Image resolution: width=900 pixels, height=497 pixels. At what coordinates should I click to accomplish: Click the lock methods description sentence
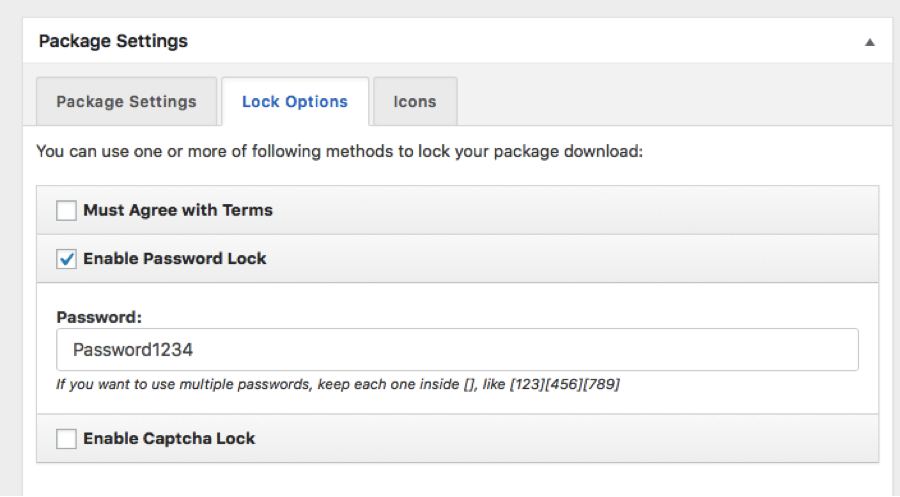[x=338, y=152]
